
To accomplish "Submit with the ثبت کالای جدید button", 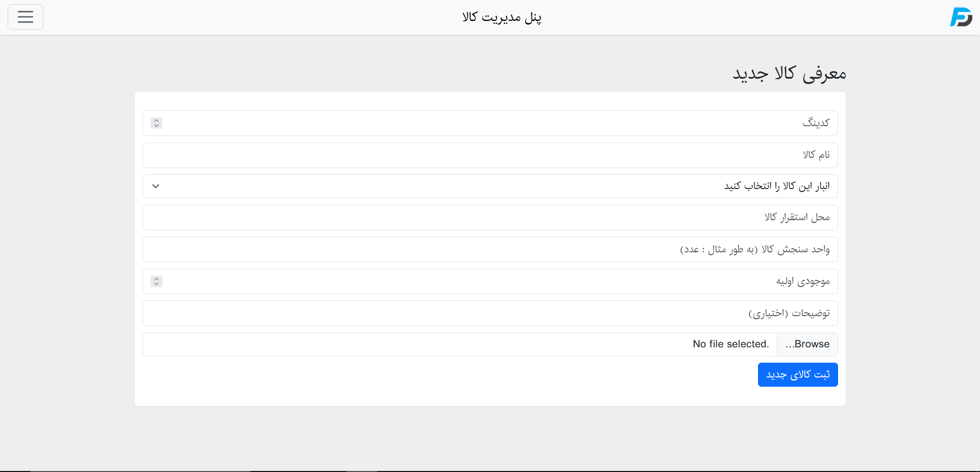I will pyautogui.click(x=797, y=375).
